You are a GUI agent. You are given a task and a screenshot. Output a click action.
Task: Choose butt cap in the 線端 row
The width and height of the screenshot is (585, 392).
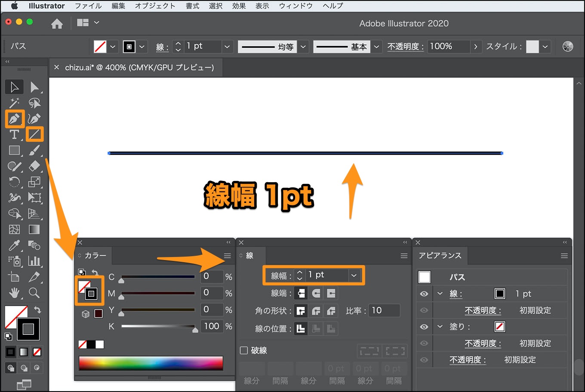click(x=301, y=293)
